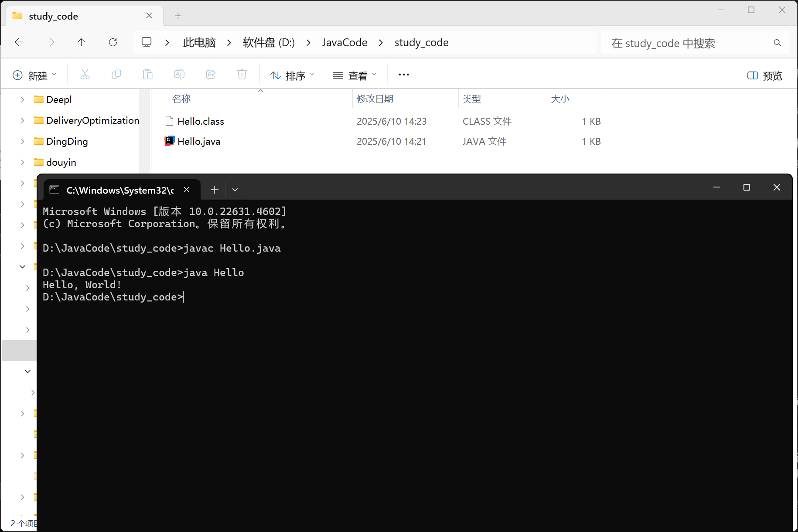Select the Hello.class file
Image resolution: width=798 pixels, height=532 pixels.
point(201,121)
